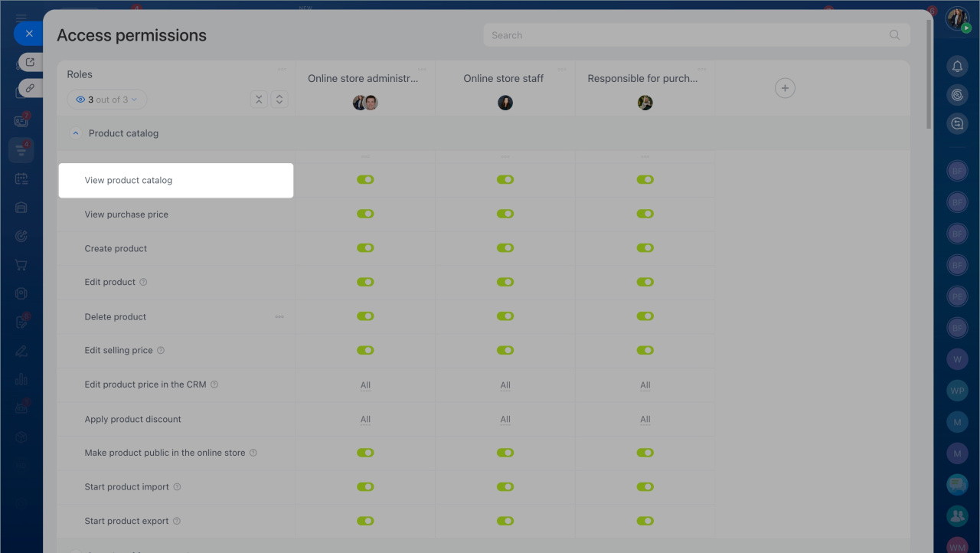
Task: Add a new role with plus icon
Action: tap(784, 88)
